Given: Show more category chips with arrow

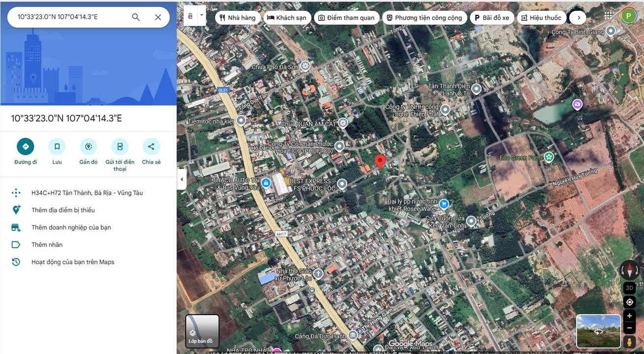Looking at the screenshot, I should click(579, 18).
